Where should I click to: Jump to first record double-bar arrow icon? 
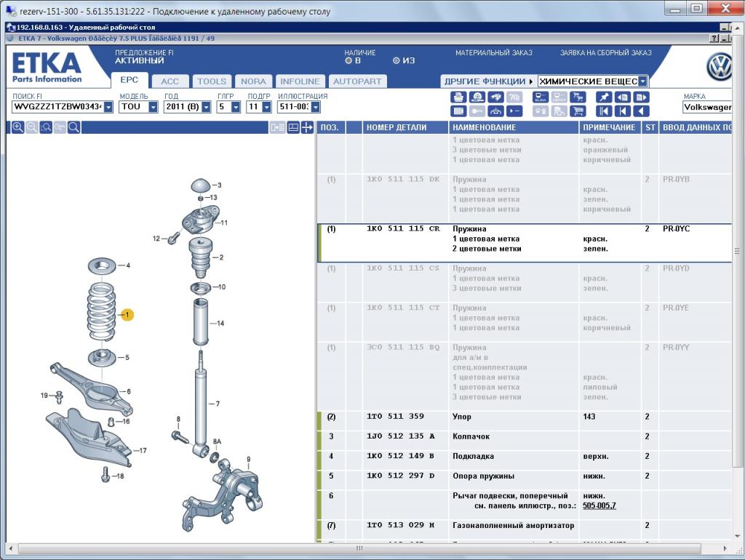point(603,111)
